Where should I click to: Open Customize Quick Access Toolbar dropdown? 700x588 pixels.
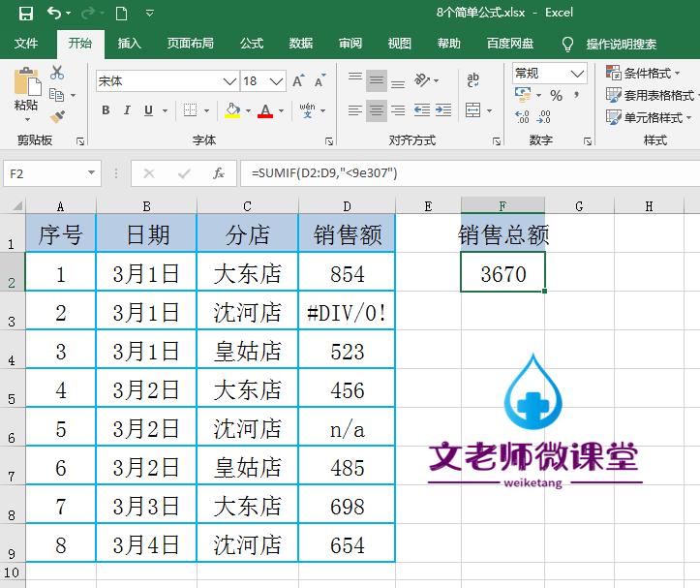(150, 14)
